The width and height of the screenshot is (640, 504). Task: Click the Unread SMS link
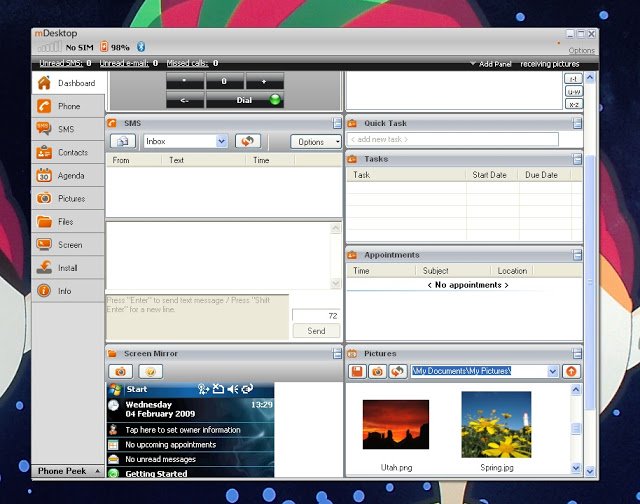pos(61,63)
